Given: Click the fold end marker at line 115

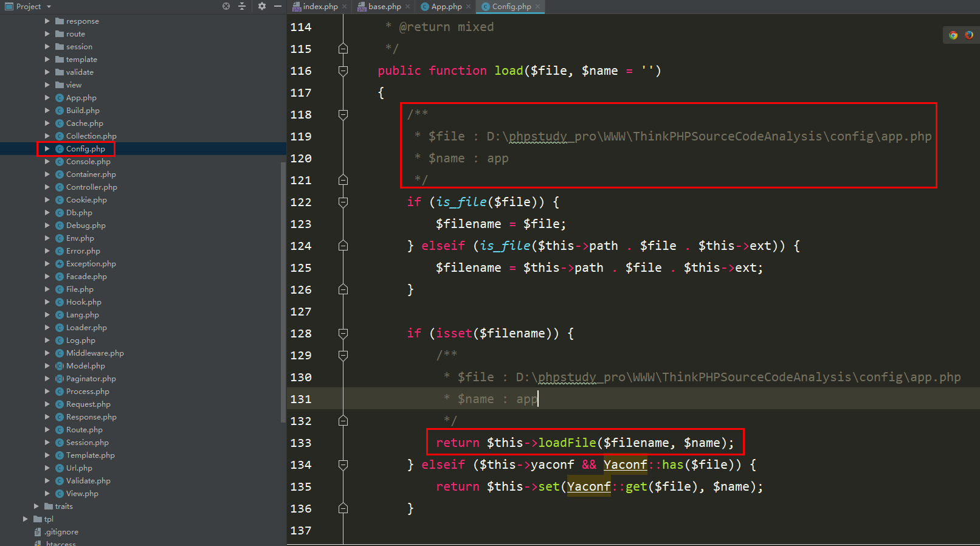Looking at the screenshot, I should tap(343, 49).
